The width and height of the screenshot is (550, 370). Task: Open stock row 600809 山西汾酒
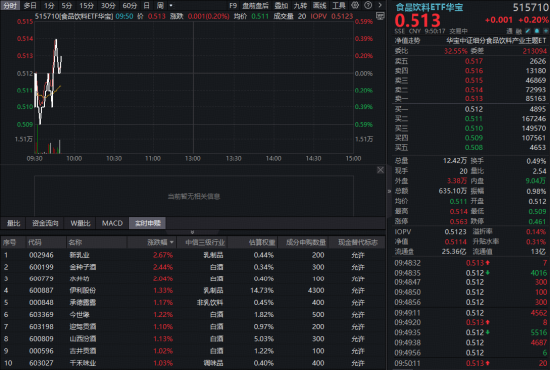pos(193,339)
